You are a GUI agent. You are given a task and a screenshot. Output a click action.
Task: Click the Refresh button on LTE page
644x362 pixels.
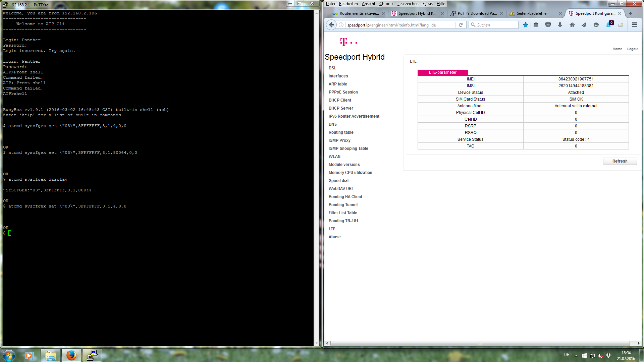620,161
